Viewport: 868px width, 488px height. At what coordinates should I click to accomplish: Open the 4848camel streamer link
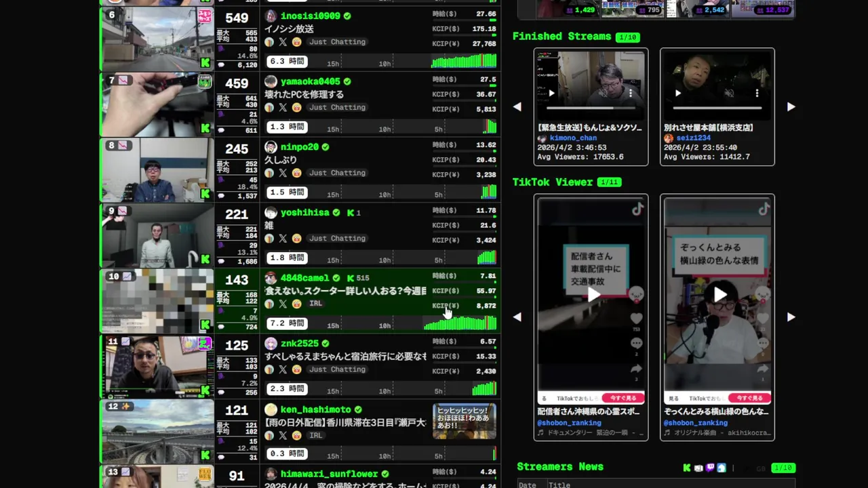[304, 278]
